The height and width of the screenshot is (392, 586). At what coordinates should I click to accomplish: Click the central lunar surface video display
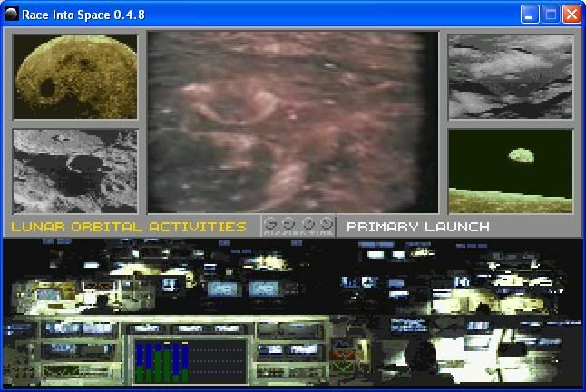(x=293, y=122)
